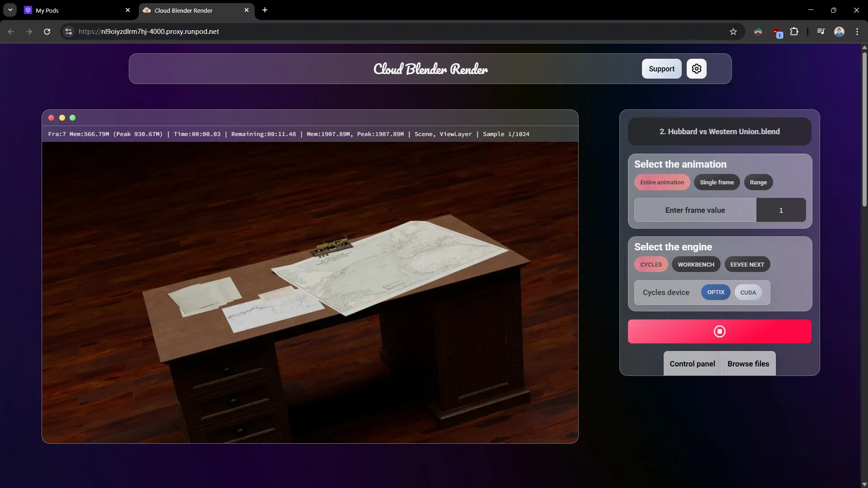This screenshot has width=868, height=488.
Task: Select the Single frame animation option
Action: tap(717, 182)
